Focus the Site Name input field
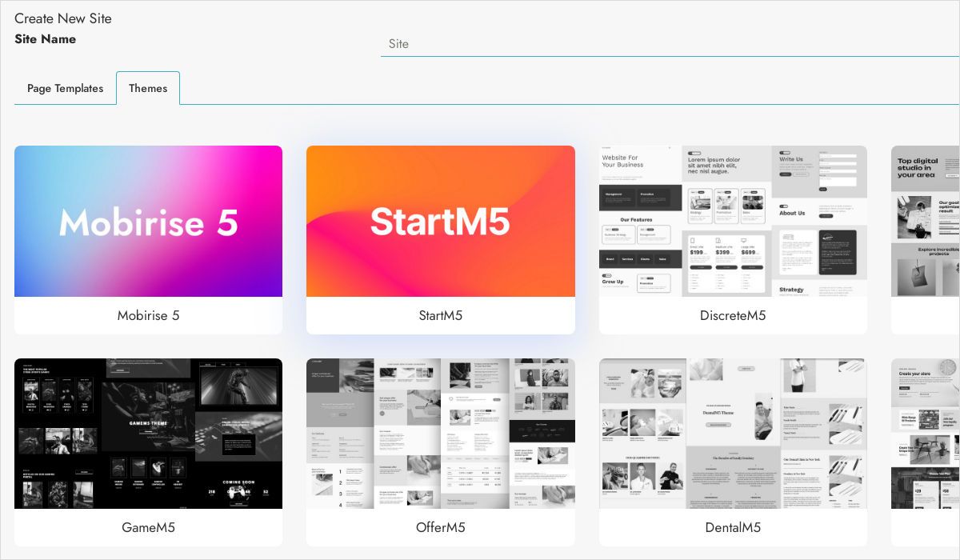 [x=669, y=44]
